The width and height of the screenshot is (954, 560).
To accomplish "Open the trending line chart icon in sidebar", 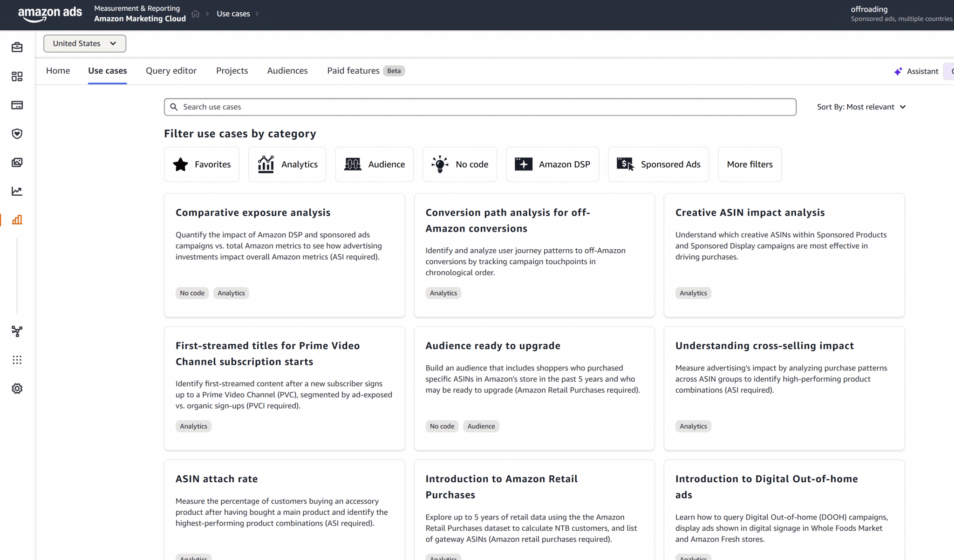I will (17, 191).
